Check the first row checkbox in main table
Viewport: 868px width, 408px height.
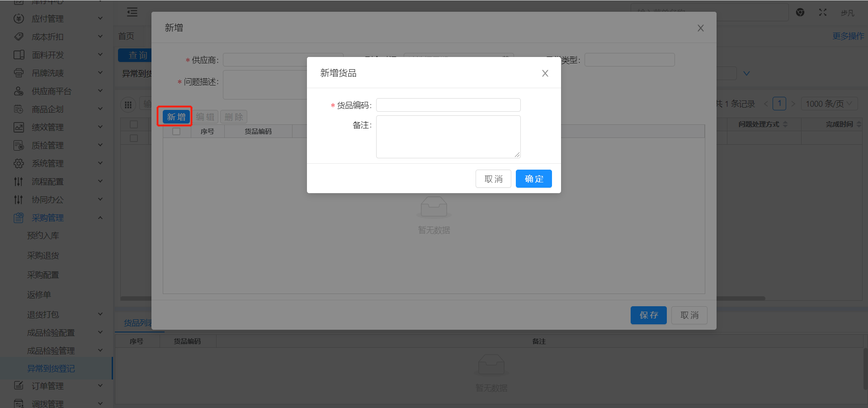coord(134,138)
